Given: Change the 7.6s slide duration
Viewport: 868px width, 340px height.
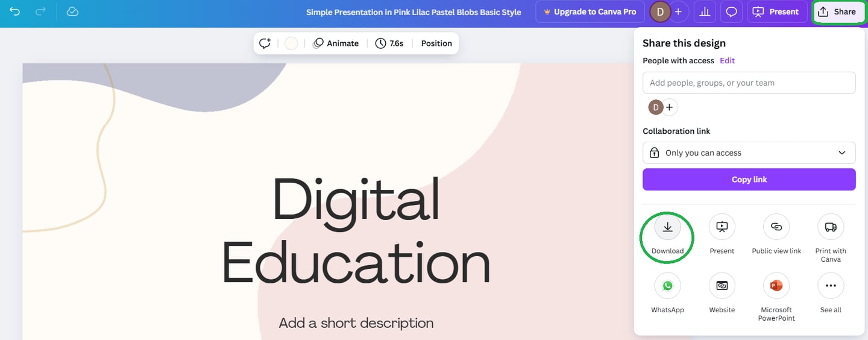Looking at the screenshot, I should point(389,43).
